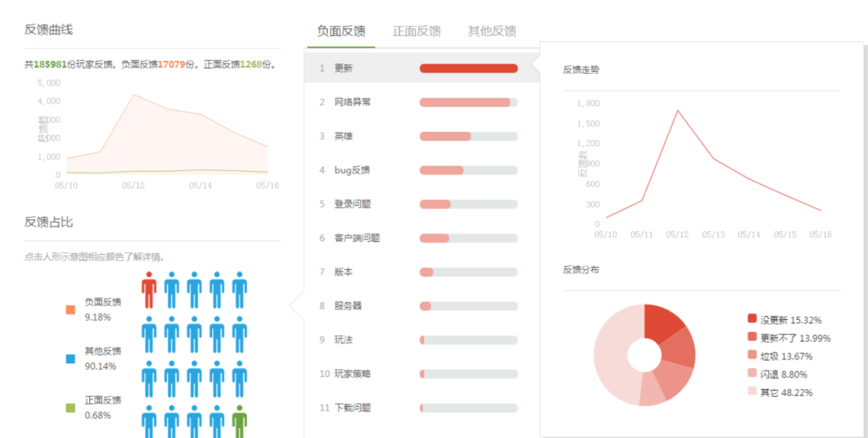
Task: Click the 网络异常 progress bar
Action: click(469, 102)
